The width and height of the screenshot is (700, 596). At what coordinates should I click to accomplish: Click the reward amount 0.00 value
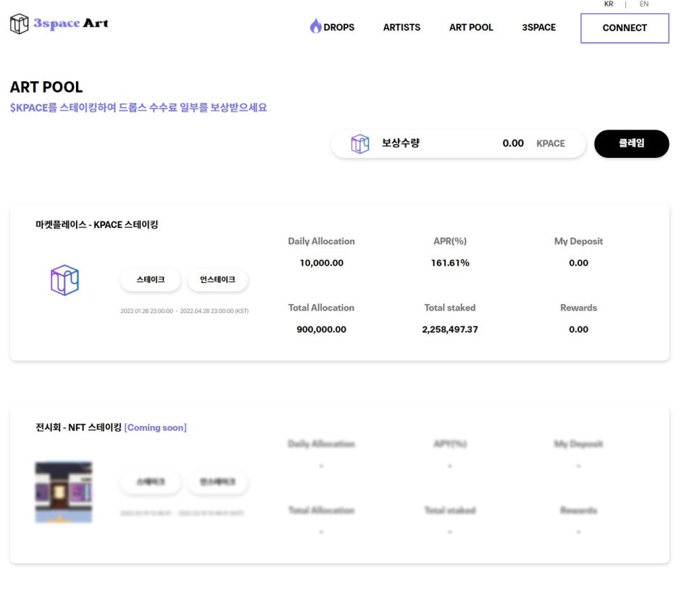click(x=513, y=143)
